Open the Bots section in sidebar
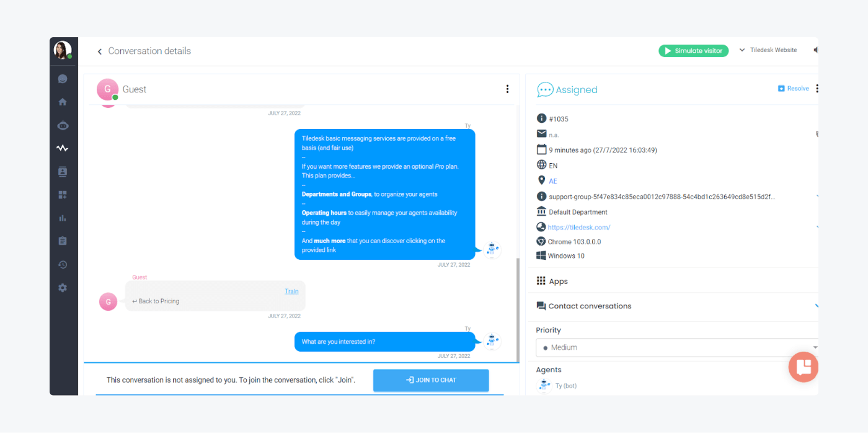Image resolution: width=868 pixels, height=433 pixels. coord(63,125)
